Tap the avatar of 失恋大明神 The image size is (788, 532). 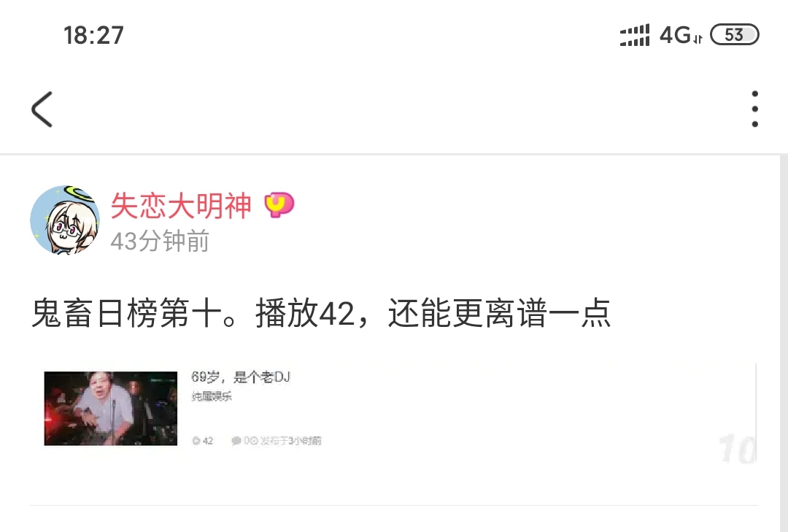tap(65, 220)
